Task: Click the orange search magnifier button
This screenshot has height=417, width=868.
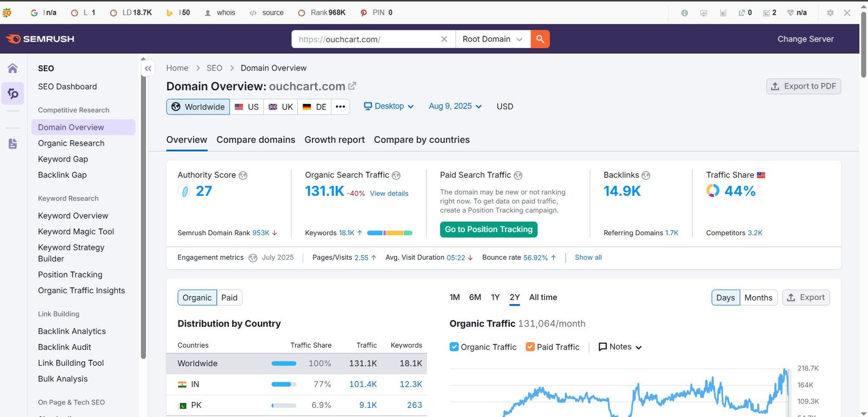Action: coord(540,39)
